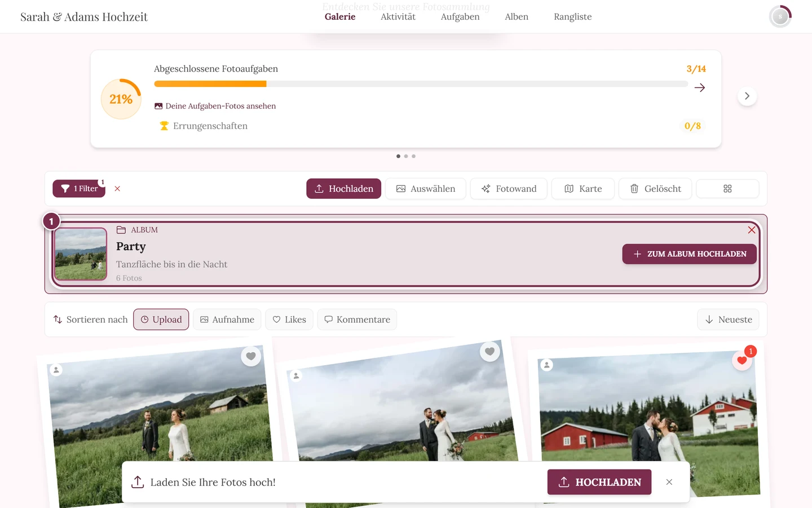Click the Party album title
This screenshot has width=812, height=508.
pyautogui.click(x=131, y=247)
